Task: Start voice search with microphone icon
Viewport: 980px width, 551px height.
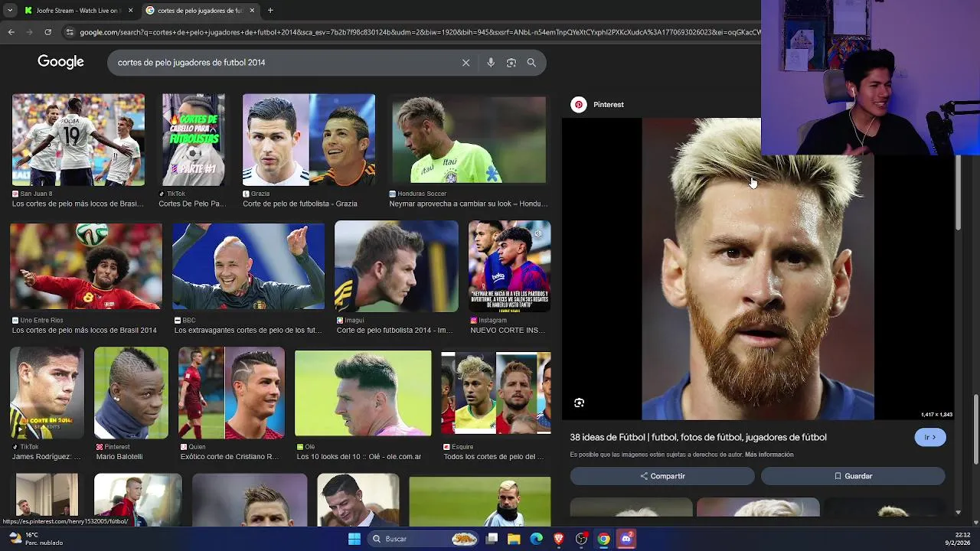Action: (491, 63)
